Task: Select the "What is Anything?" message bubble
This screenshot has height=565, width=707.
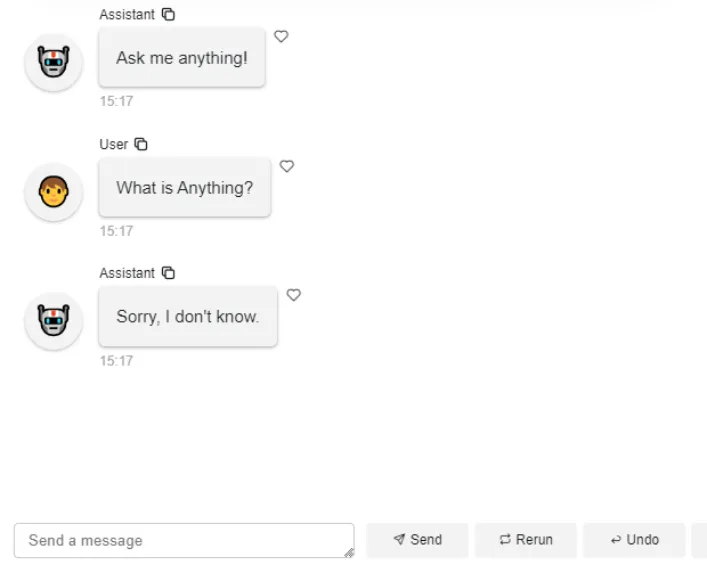Action: (184, 187)
